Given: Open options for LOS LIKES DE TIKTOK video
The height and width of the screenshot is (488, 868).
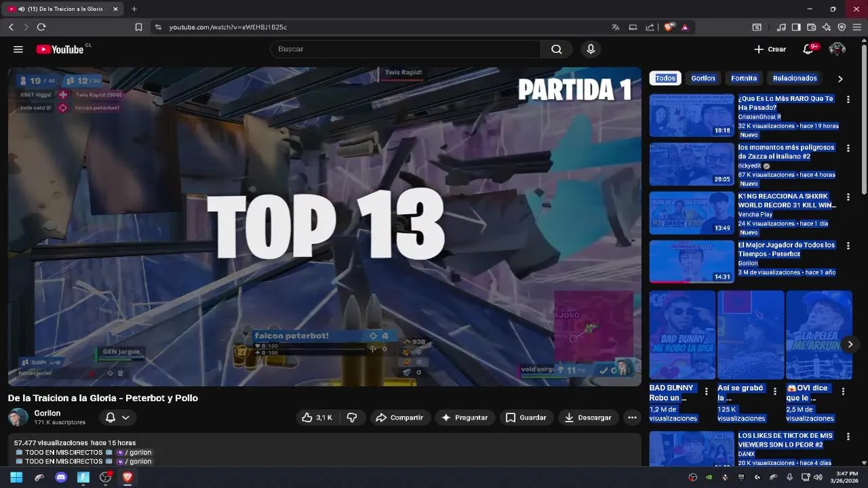Looking at the screenshot, I should 848,437.
